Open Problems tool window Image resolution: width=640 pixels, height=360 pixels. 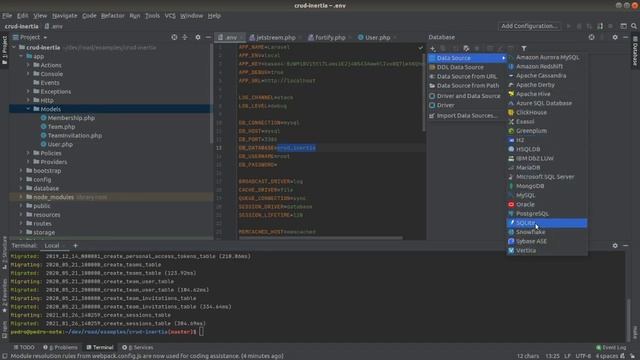[x=60, y=347]
